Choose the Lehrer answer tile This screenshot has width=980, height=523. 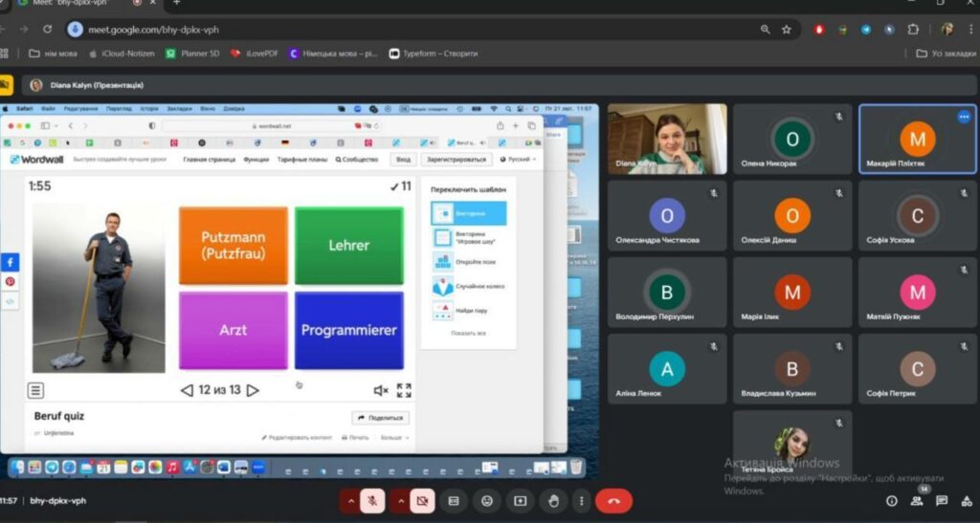click(348, 246)
